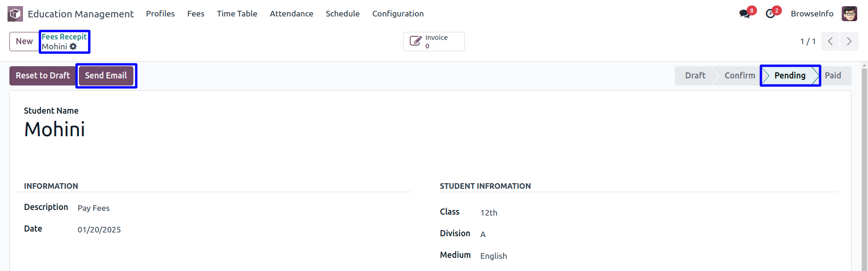Viewport: 868px width, 271px height.
Task: Expand the Configuration menu
Action: 398,14
